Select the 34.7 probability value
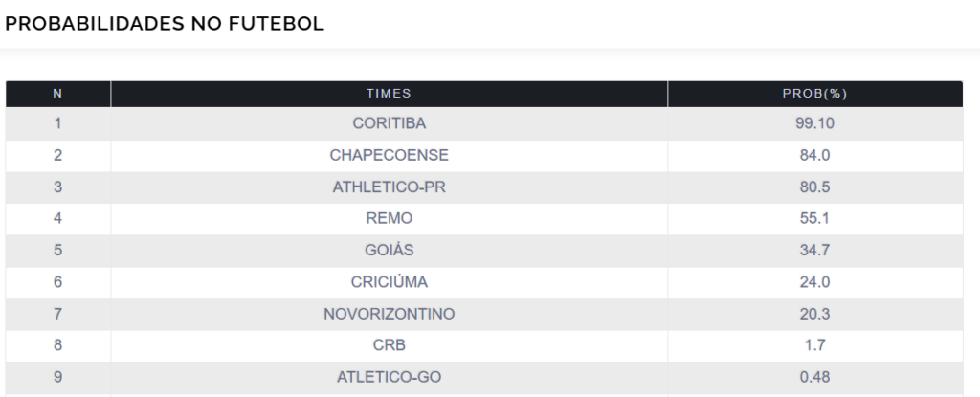Screen dimensions: 980x397 pyautogui.click(x=814, y=250)
